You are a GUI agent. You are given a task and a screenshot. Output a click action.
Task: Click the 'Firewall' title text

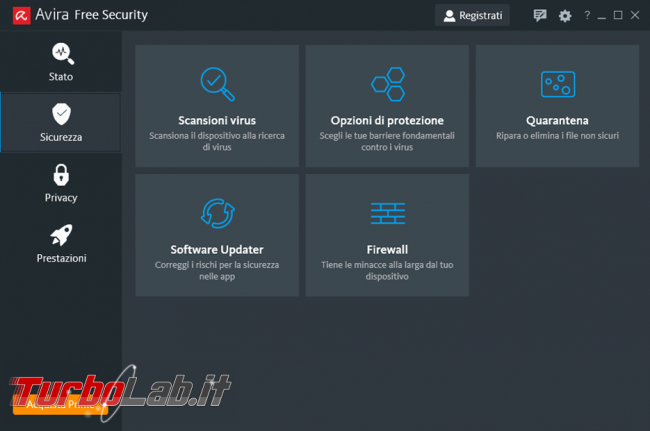387,250
